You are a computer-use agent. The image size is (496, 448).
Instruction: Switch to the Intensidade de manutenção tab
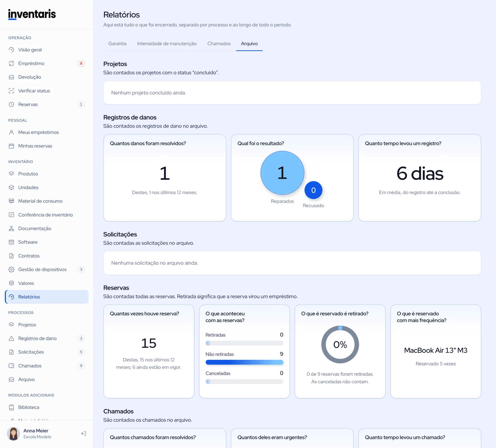(167, 44)
